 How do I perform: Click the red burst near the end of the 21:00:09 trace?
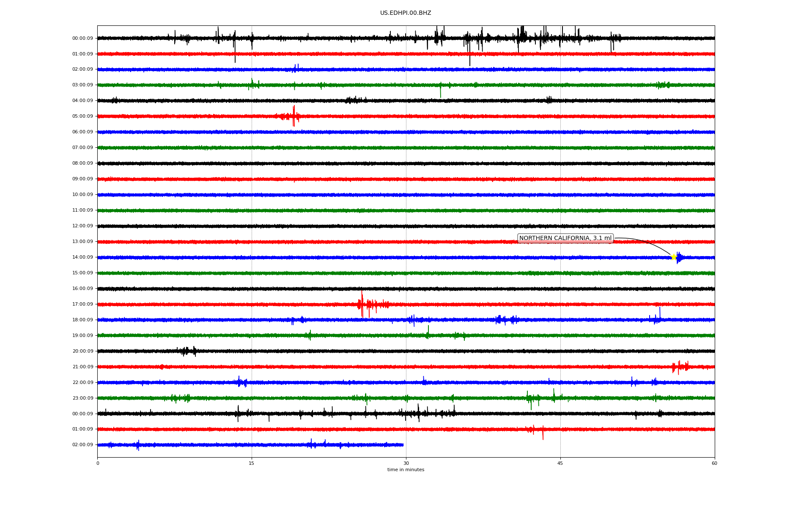pyautogui.click(x=680, y=367)
